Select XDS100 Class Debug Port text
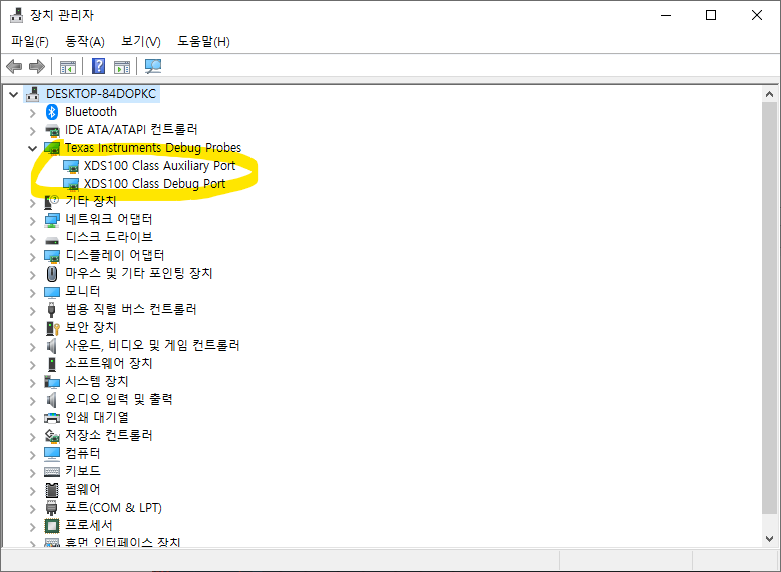This screenshot has width=781, height=572. 154,183
